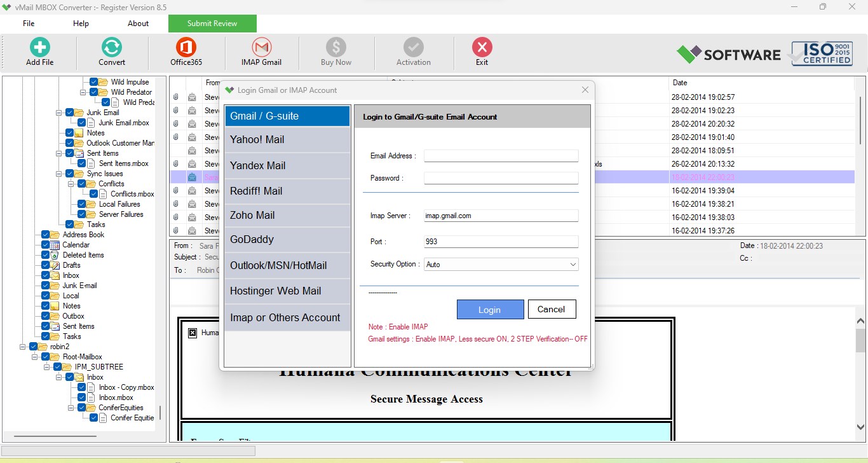Click the Submit Review tab
868x463 pixels.
click(212, 24)
